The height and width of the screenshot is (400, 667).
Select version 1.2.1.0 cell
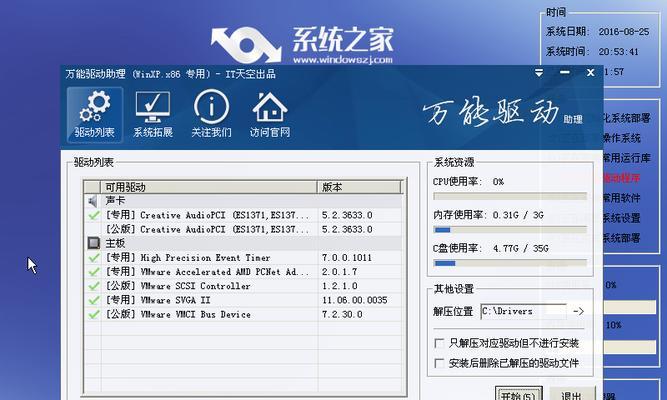[x=339, y=286]
